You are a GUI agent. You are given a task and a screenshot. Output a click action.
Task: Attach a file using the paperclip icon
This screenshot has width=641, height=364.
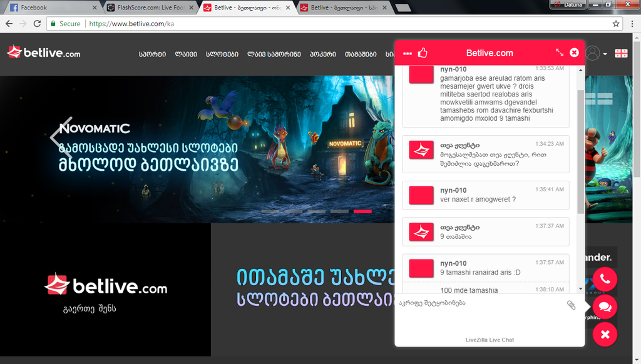571,306
